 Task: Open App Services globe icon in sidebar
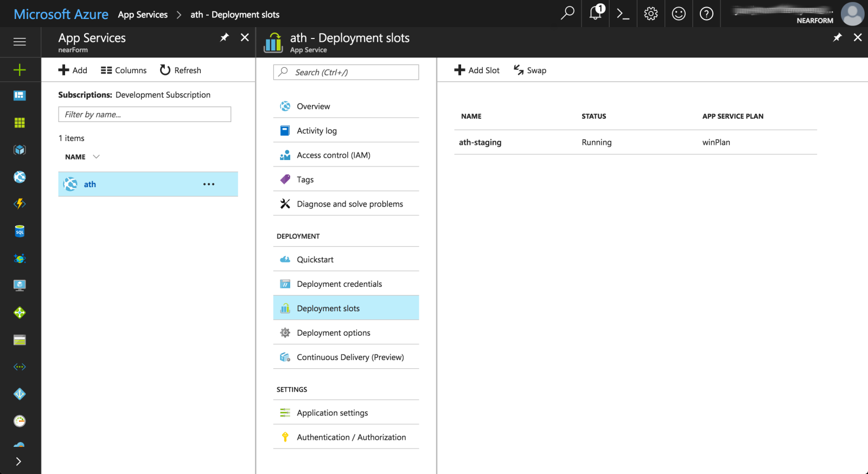click(x=20, y=177)
